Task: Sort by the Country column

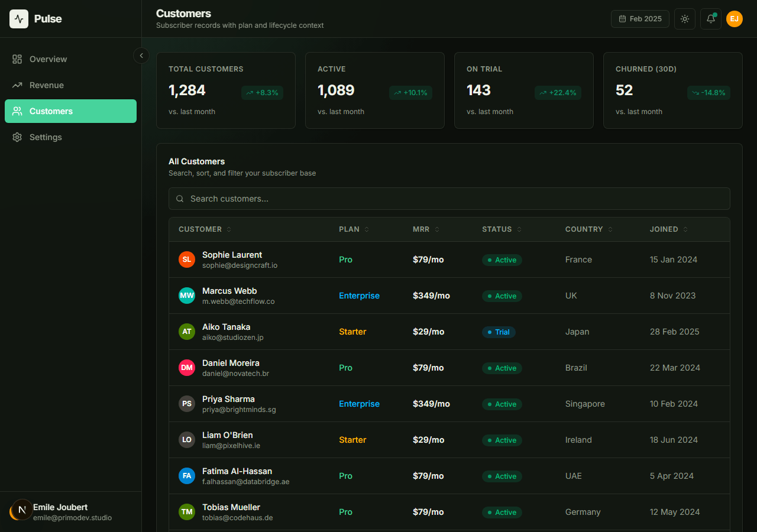Action: point(589,229)
